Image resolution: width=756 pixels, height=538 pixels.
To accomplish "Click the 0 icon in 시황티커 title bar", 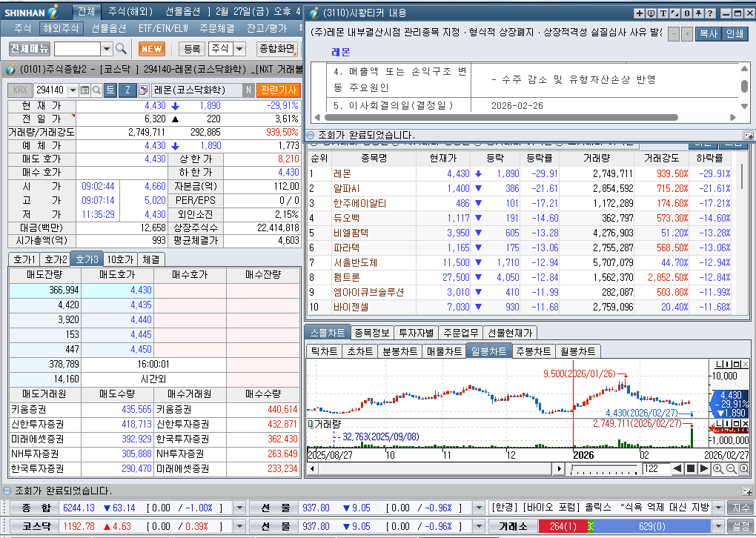I will coord(686,13).
